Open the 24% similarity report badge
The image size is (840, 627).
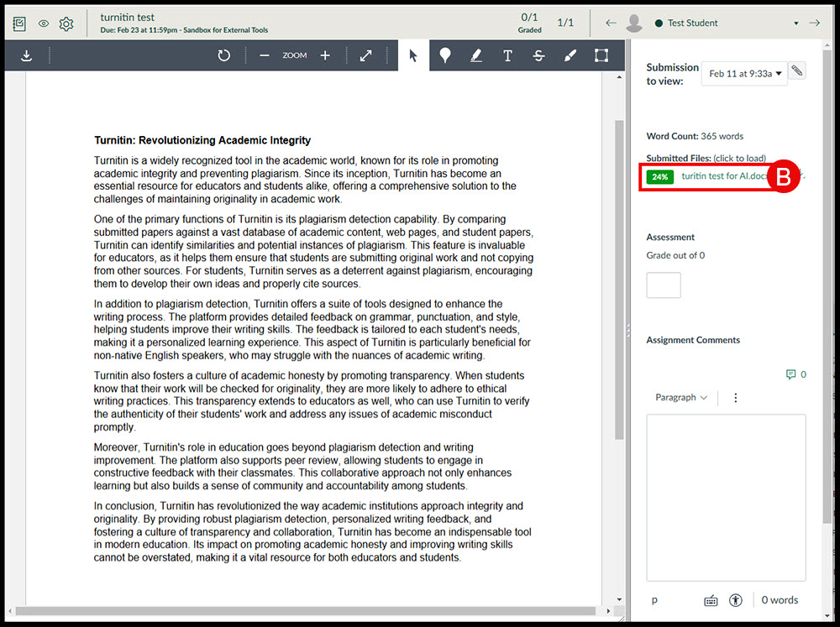point(660,177)
